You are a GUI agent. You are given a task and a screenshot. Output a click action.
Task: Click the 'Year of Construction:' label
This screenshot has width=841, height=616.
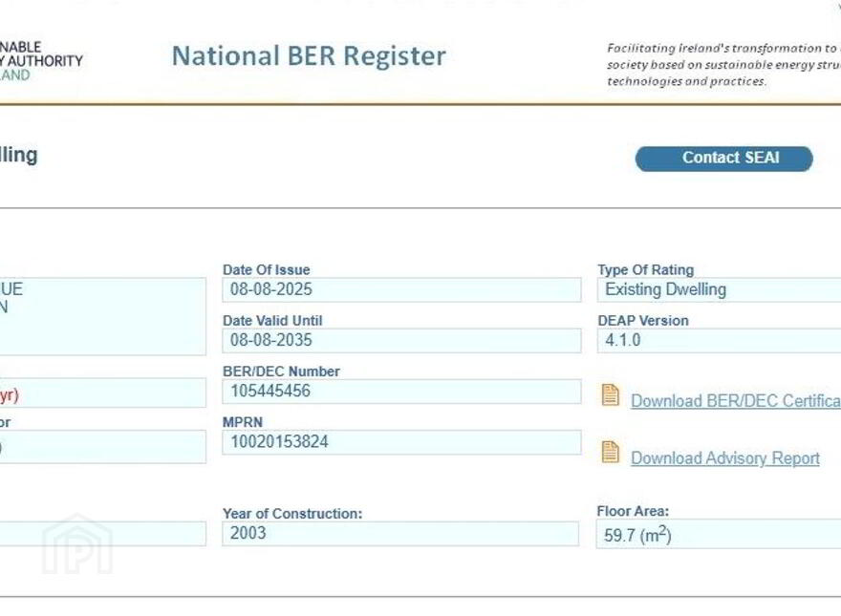pyautogui.click(x=292, y=514)
